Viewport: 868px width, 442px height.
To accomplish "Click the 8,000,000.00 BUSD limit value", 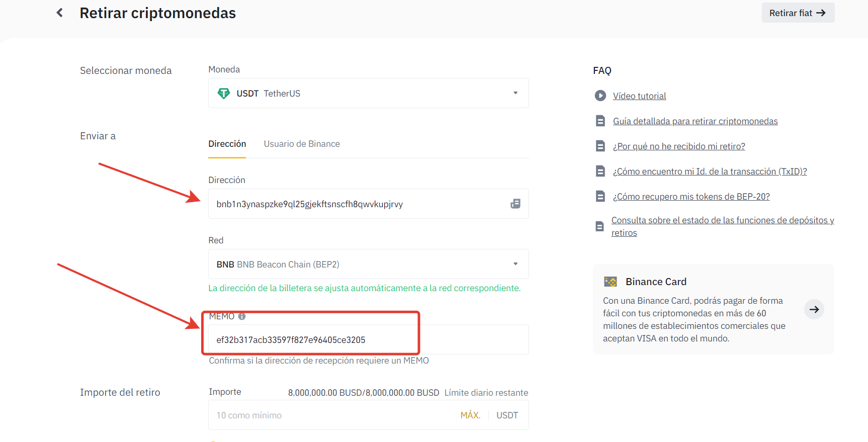I will tap(364, 393).
